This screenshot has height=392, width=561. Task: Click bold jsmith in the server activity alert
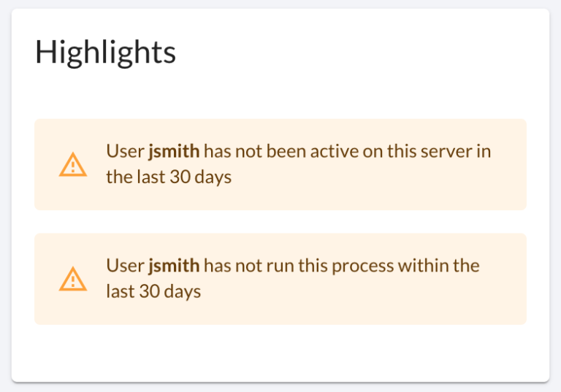174,151
